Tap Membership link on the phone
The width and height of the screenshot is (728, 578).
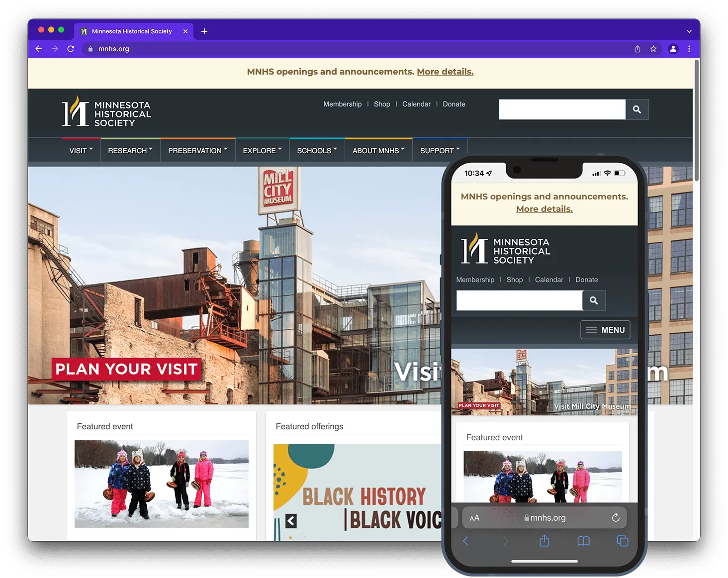coord(475,280)
